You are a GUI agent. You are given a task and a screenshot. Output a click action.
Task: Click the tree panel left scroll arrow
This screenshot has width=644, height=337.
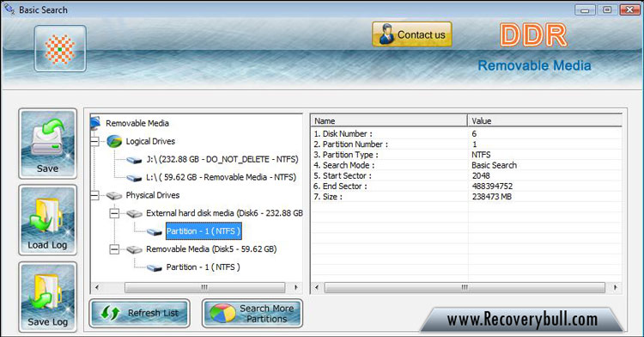tap(97, 287)
